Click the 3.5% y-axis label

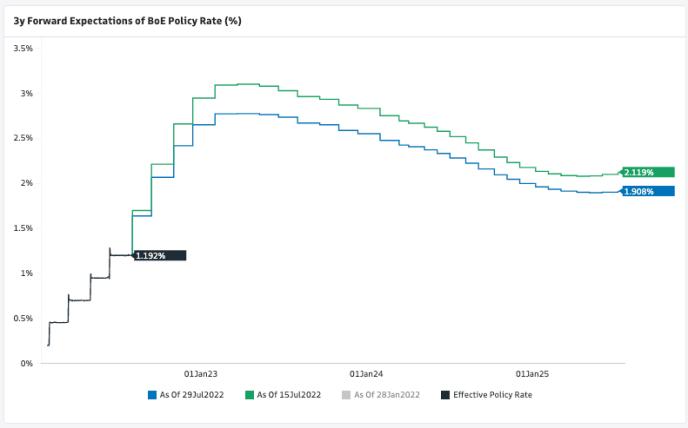[x=23, y=48]
